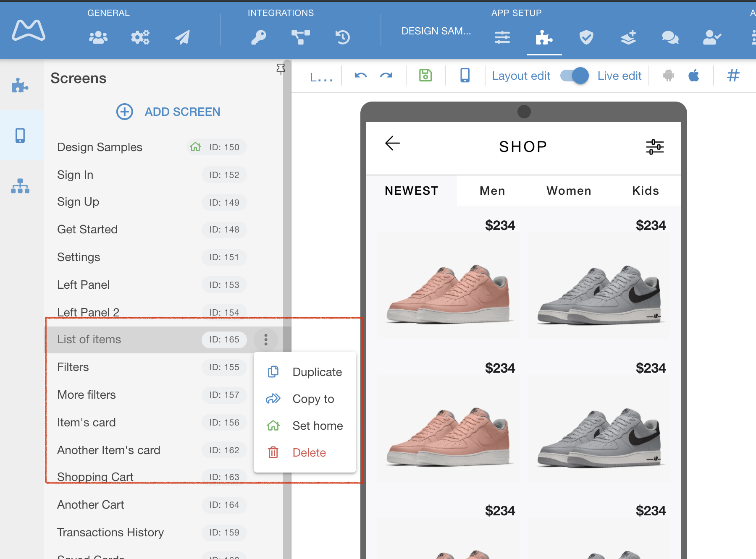Tap back arrow in Shop preview
The width and height of the screenshot is (756, 559).
[x=392, y=143]
